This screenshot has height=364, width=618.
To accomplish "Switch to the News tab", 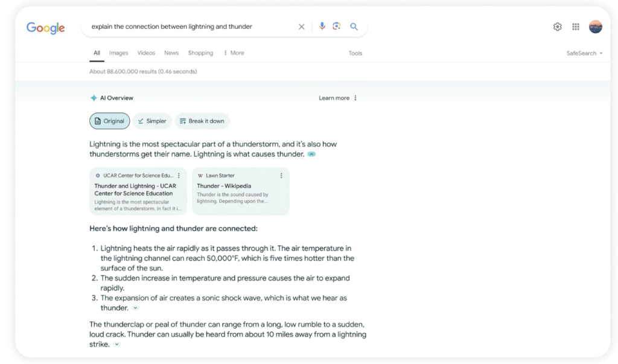I will click(x=171, y=53).
